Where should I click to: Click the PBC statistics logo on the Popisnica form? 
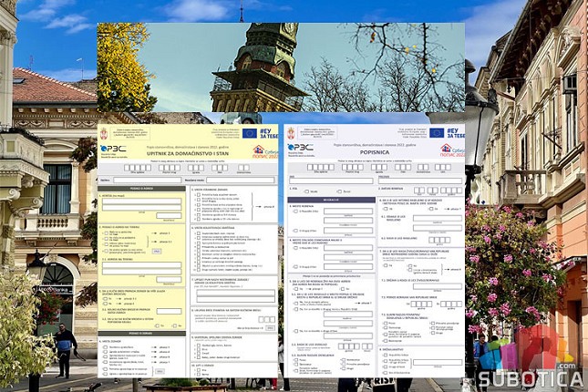pos(300,148)
